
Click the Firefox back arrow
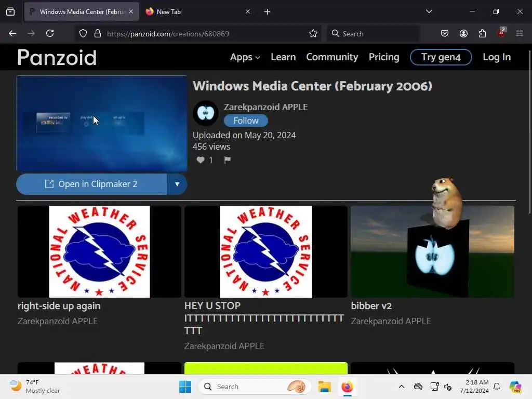[x=12, y=33]
